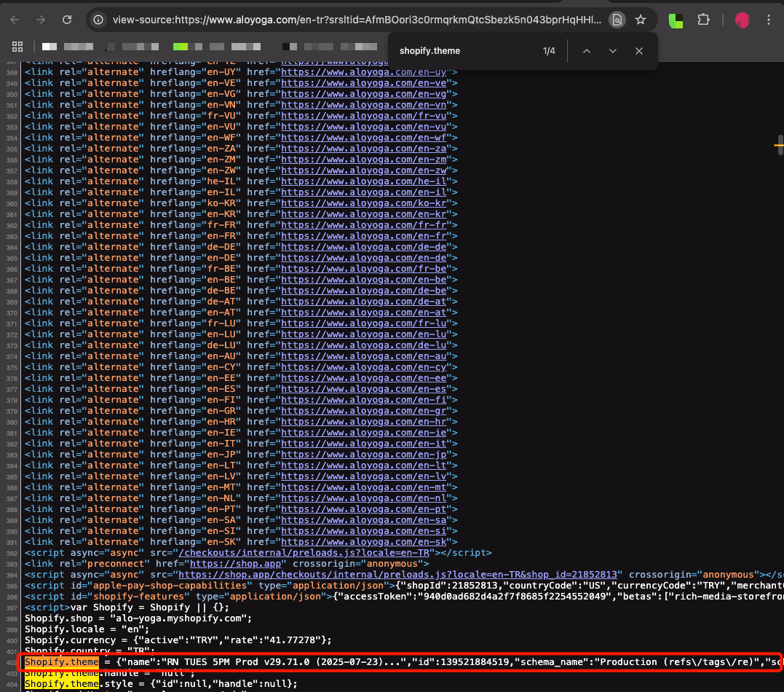Open the aloyoga.com/en-gr link
Viewport: 784px width, 692px height.
pos(363,411)
